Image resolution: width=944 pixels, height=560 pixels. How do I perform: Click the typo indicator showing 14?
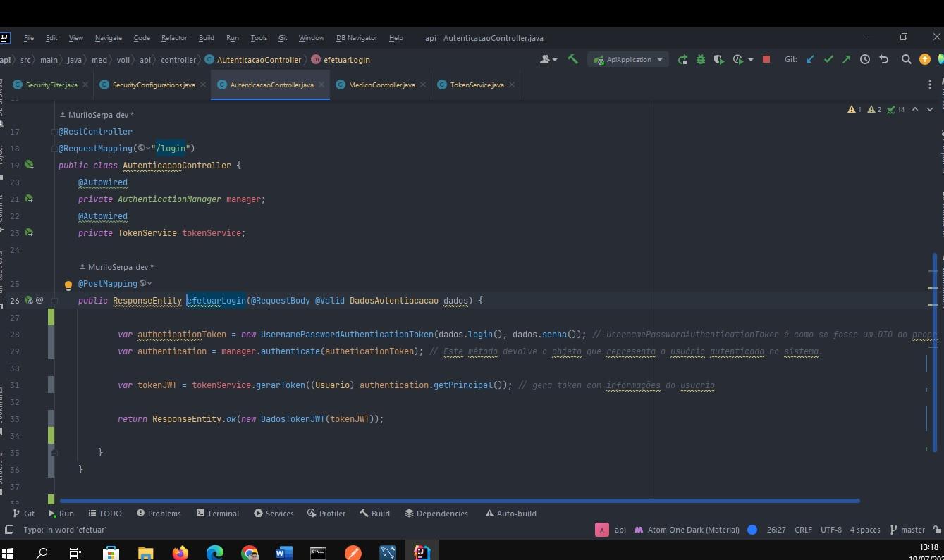pos(896,110)
